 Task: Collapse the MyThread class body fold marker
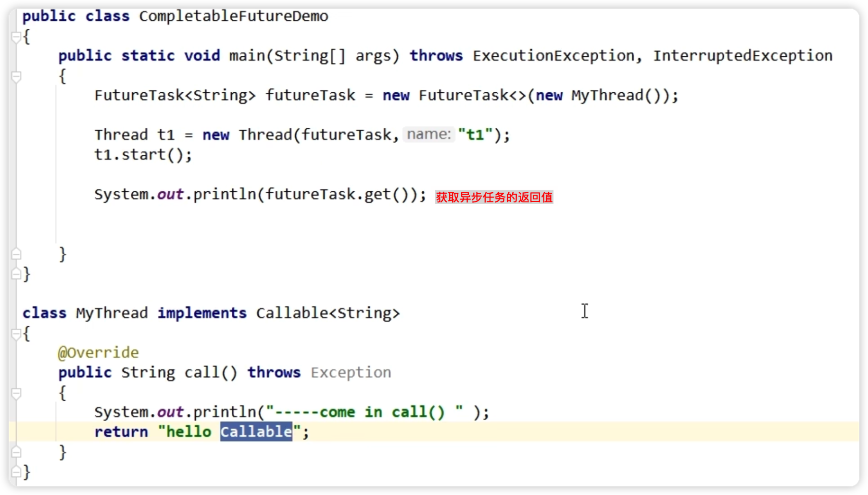click(16, 334)
